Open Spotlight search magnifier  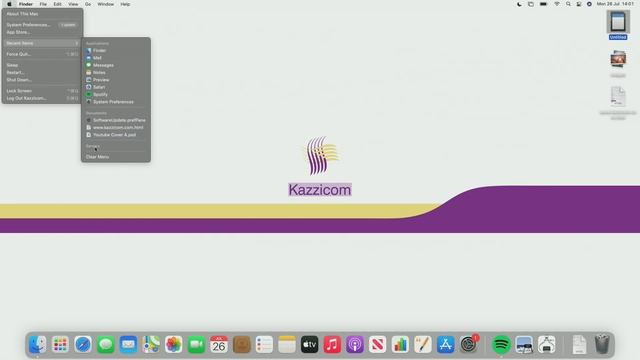568,4
